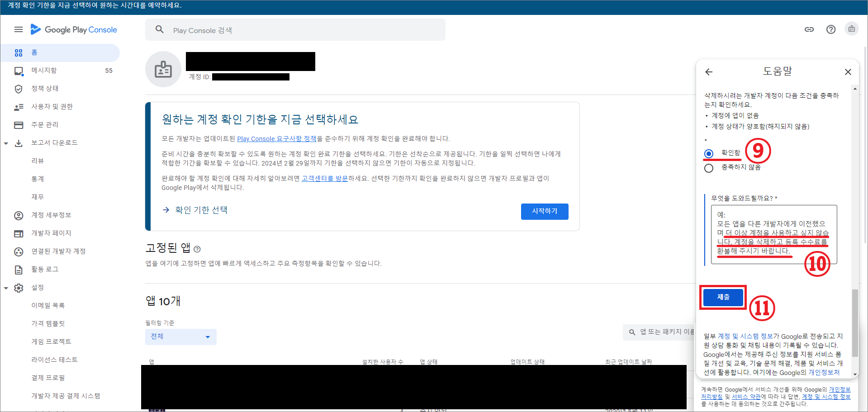Image resolution: width=868 pixels, height=412 pixels.
Task: Click the 업데이트 상태 column header
Action: [x=527, y=362]
